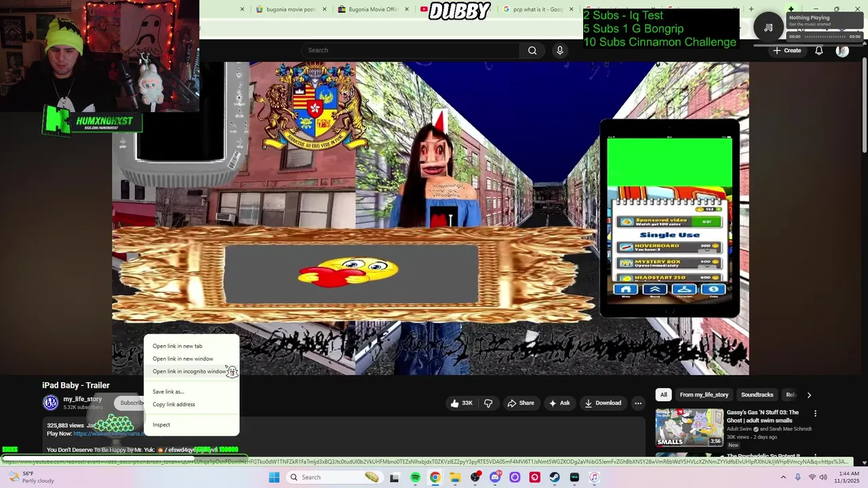Open Google Chrome from the taskbar
This screenshot has height=488, width=868.
[x=435, y=477]
